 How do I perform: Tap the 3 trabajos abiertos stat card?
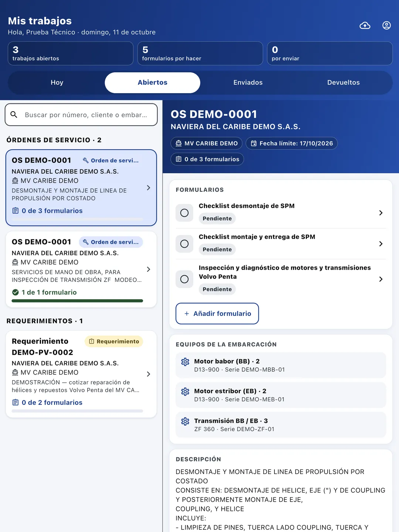[x=71, y=54]
